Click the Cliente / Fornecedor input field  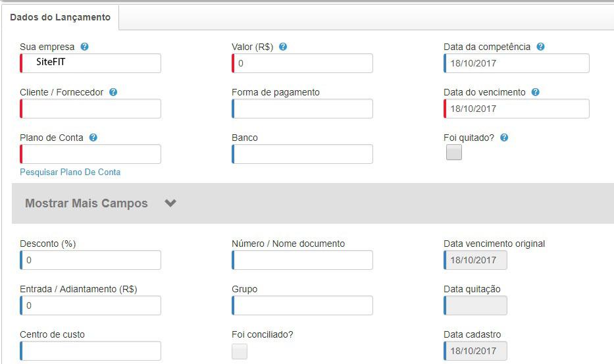[x=91, y=109]
